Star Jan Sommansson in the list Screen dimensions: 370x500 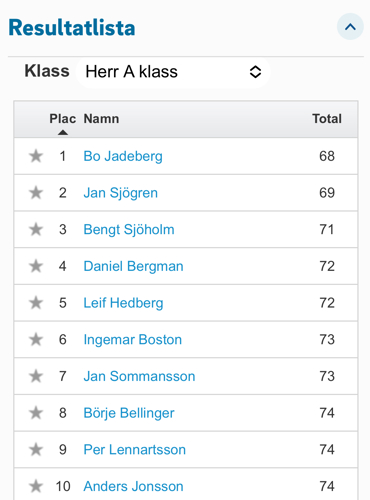point(36,376)
